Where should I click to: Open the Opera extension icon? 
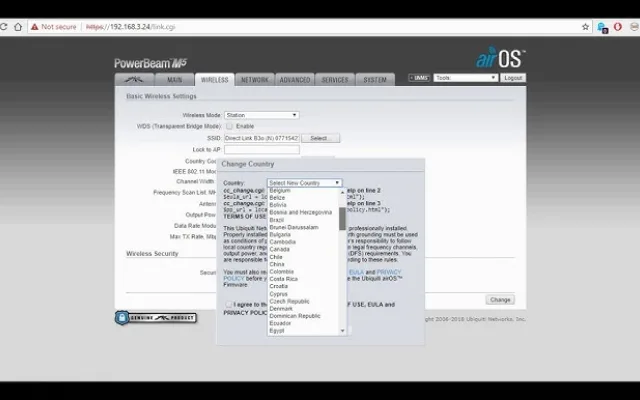618,27
